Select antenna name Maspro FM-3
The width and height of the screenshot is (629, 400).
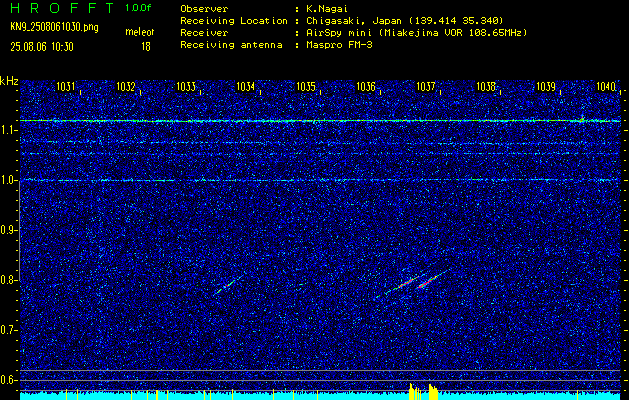(x=339, y=45)
